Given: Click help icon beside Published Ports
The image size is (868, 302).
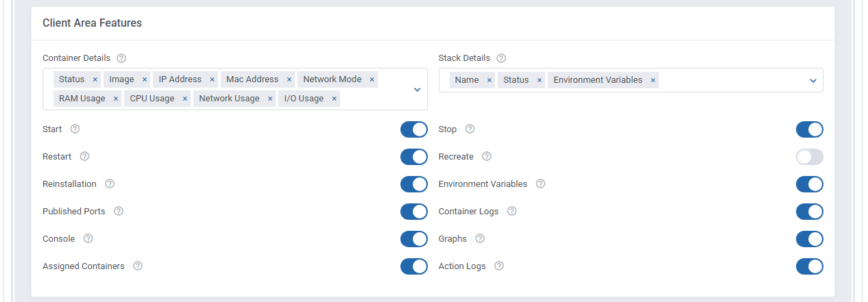Looking at the screenshot, I should [x=119, y=211].
